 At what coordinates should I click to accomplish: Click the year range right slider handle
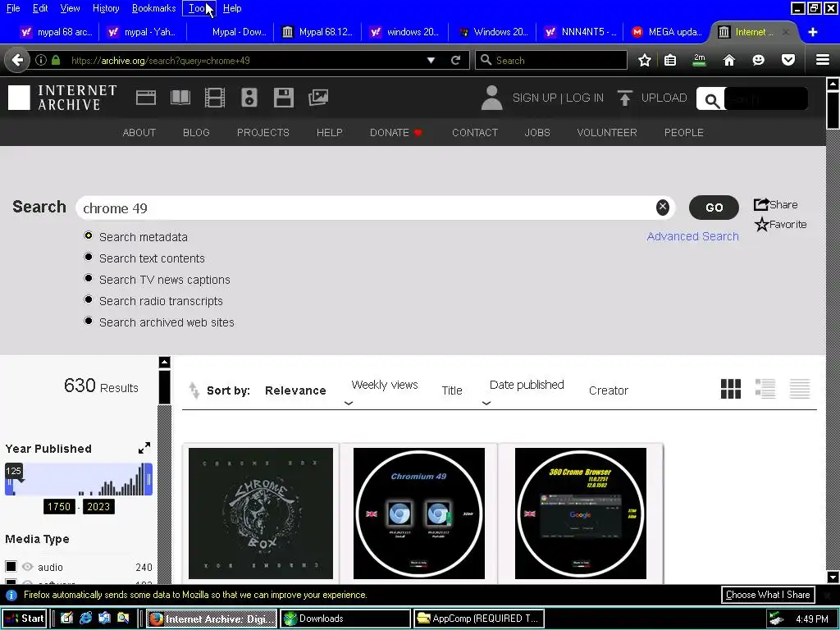tap(149, 478)
